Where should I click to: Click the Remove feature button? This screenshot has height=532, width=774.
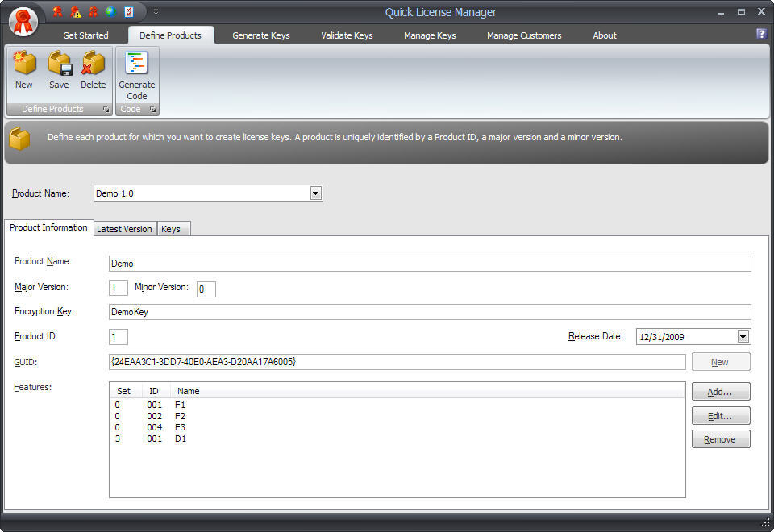click(721, 439)
